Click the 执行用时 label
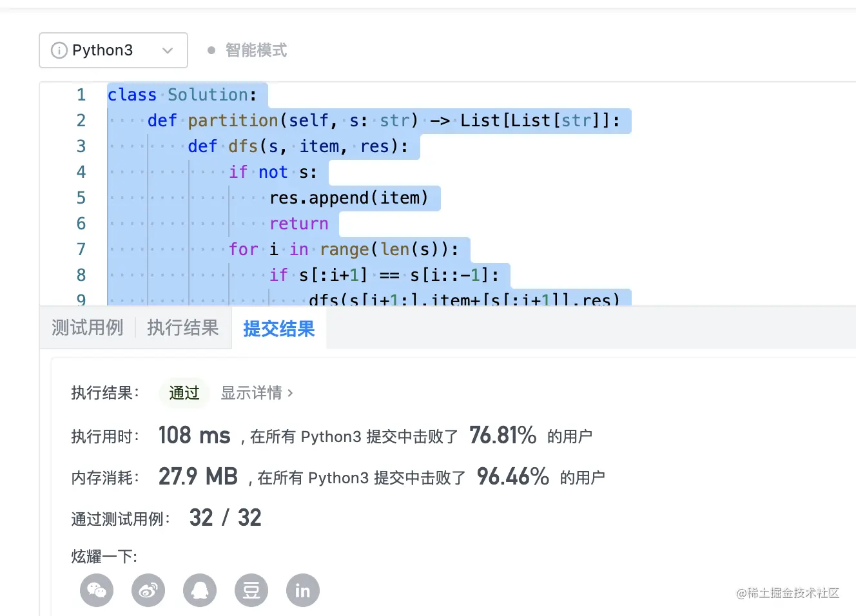The image size is (856, 616). click(x=105, y=437)
